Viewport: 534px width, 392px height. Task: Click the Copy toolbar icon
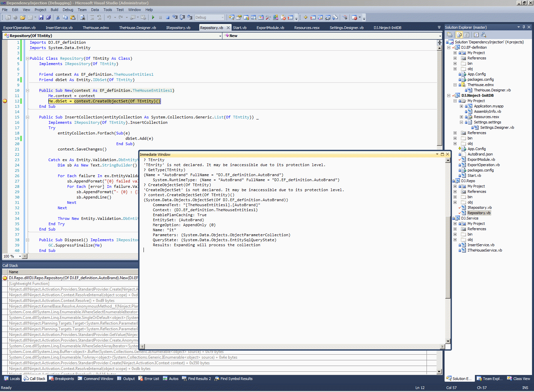coord(65,17)
